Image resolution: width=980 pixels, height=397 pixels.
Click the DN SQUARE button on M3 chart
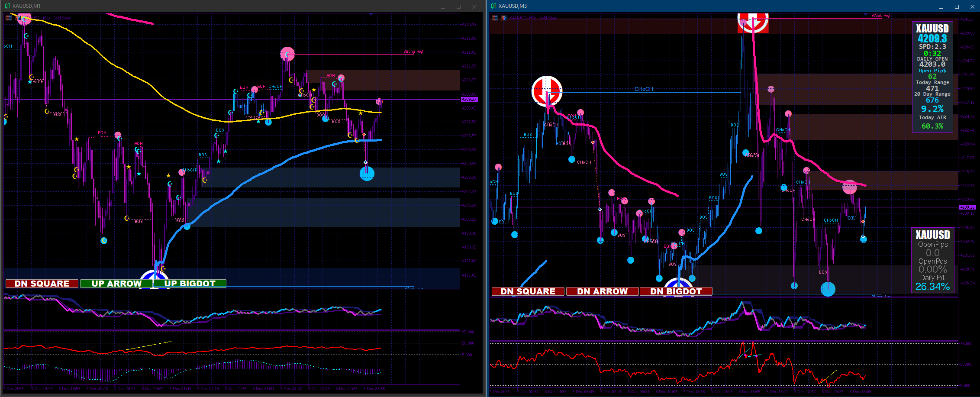[528, 291]
